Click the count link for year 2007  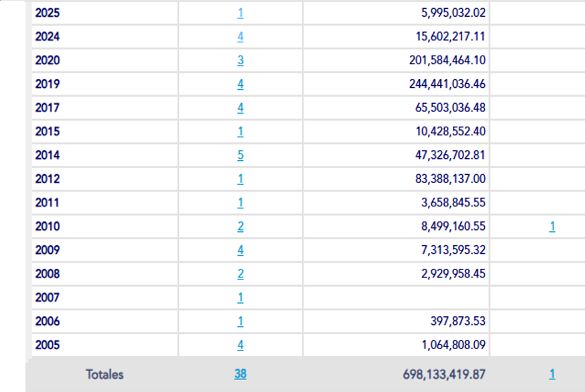click(x=240, y=298)
